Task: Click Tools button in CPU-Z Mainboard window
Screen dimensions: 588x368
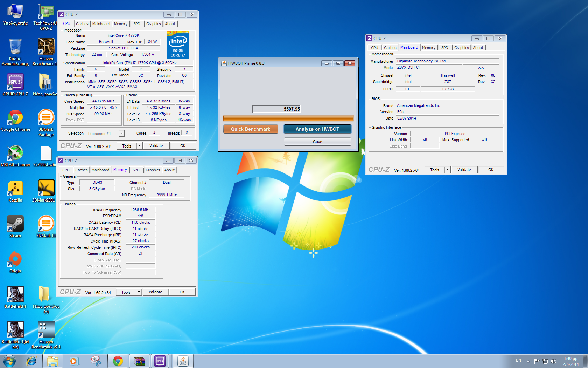Action: pyautogui.click(x=435, y=170)
